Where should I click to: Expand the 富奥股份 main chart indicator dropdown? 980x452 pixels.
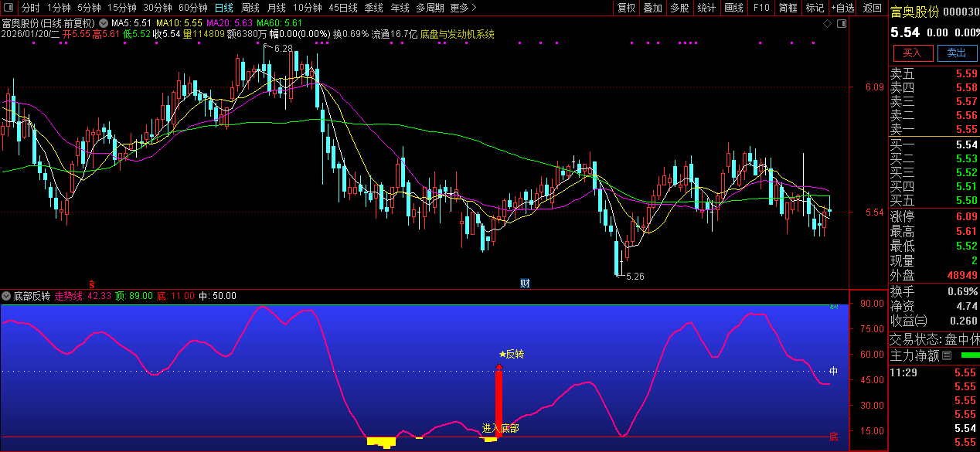(x=103, y=23)
